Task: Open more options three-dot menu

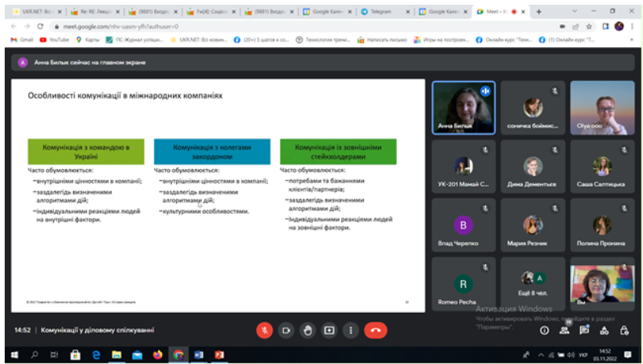Action: [351, 330]
